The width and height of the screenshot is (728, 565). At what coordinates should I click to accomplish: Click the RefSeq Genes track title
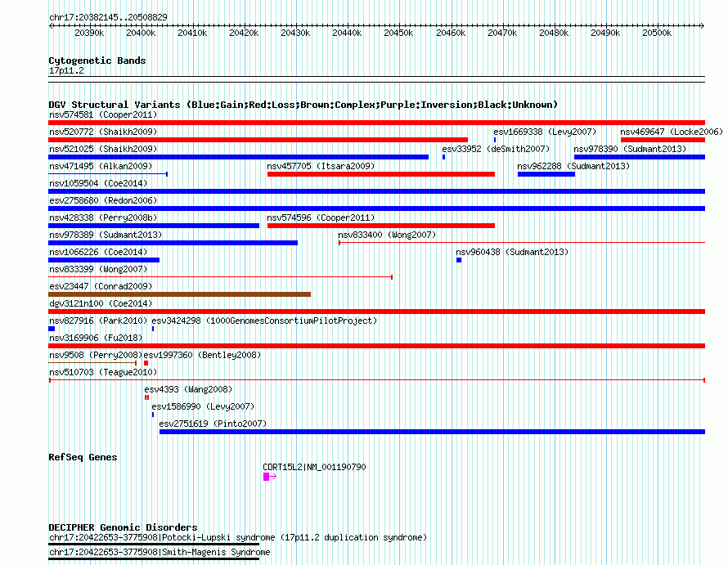[x=83, y=457]
